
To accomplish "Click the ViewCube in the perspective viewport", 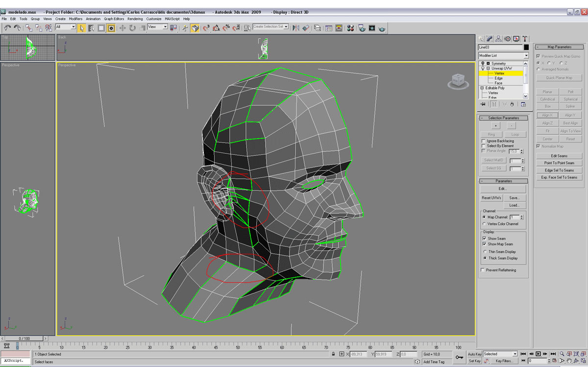I will tap(458, 81).
